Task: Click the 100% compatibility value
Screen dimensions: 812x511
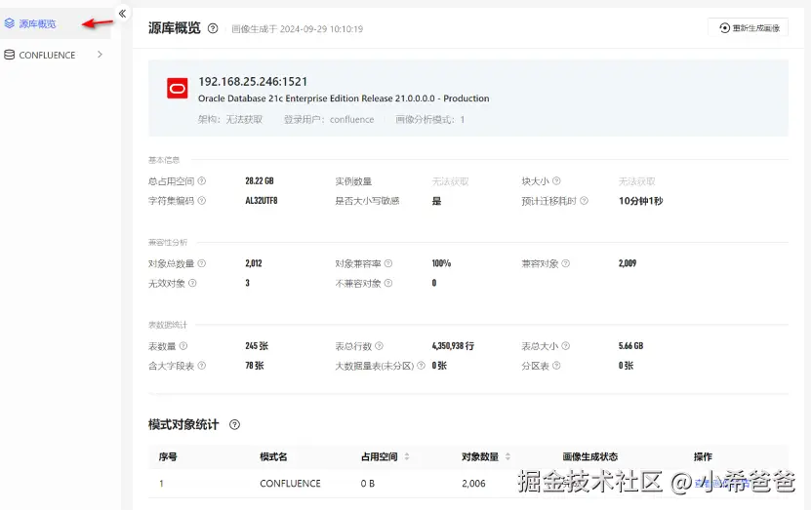Action: [441, 263]
